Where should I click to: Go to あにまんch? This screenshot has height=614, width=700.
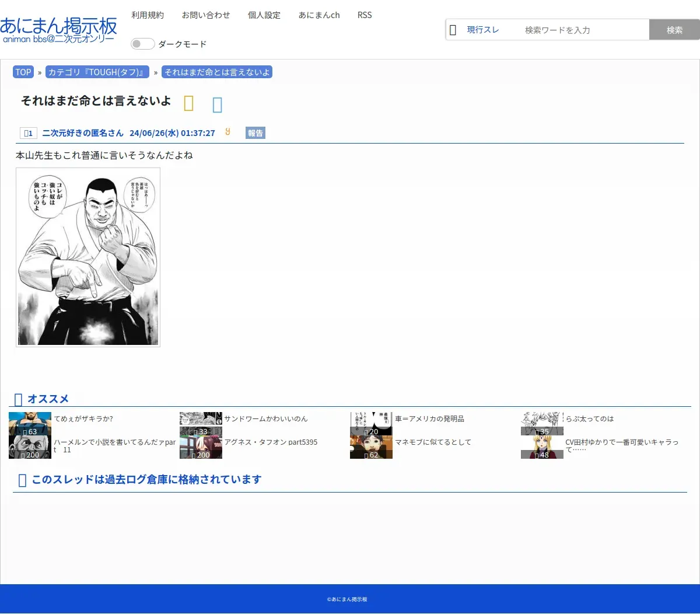click(x=319, y=15)
